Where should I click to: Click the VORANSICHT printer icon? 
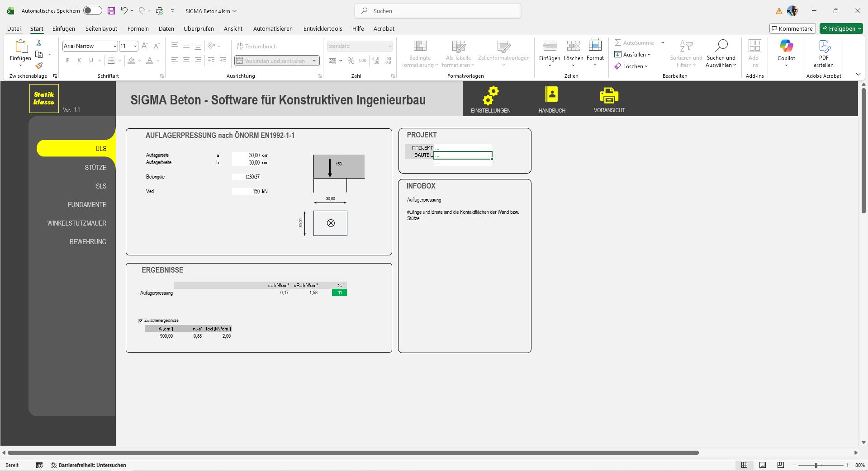(x=609, y=95)
